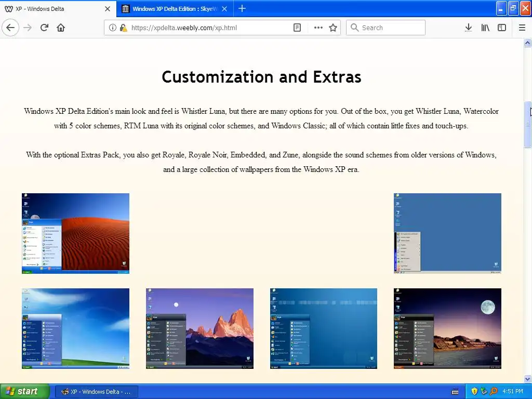Click the page scrollbar up arrow
This screenshot has width=532, height=399.
pos(527,43)
